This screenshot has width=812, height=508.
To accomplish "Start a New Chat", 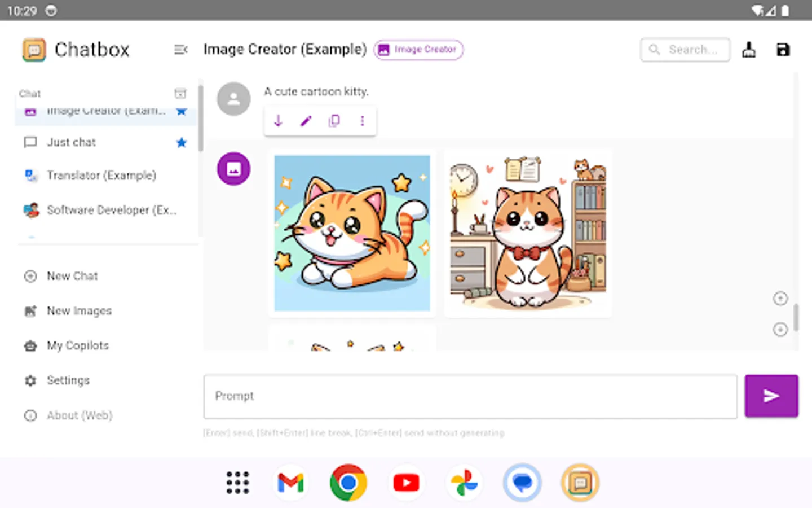I will (x=72, y=276).
